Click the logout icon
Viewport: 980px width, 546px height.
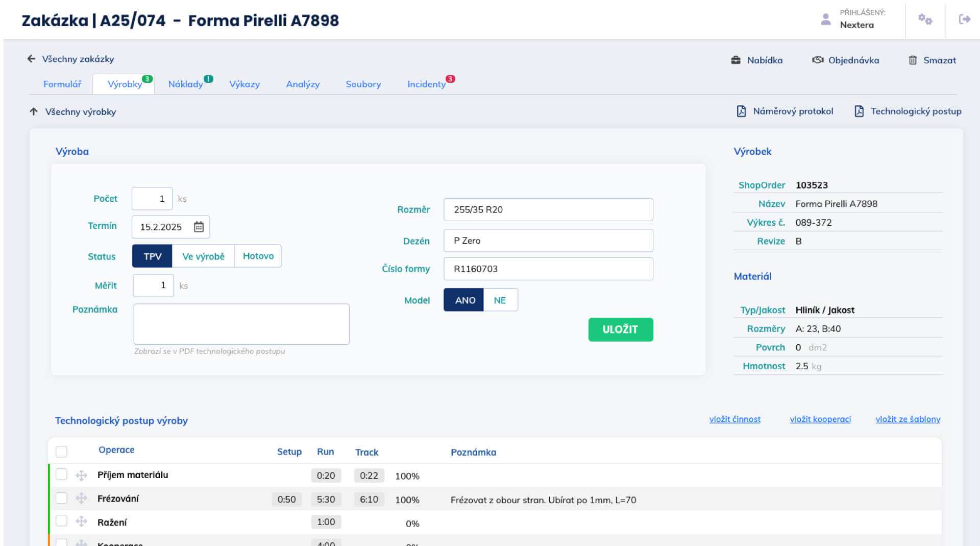point(964,19)
